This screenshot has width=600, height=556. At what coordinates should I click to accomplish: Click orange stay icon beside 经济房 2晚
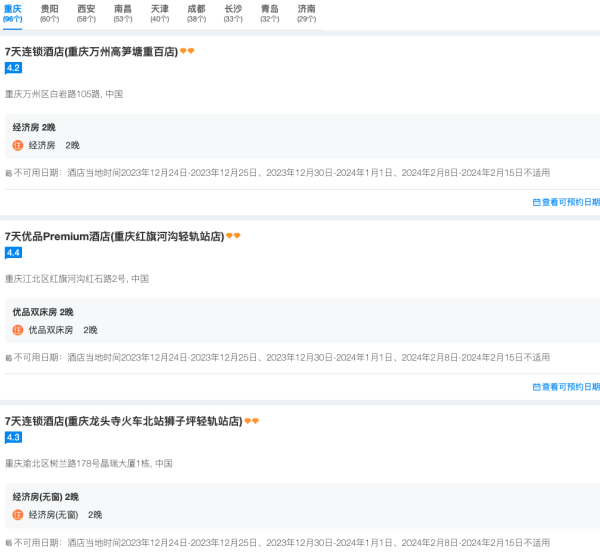click(x=18, y=145)
